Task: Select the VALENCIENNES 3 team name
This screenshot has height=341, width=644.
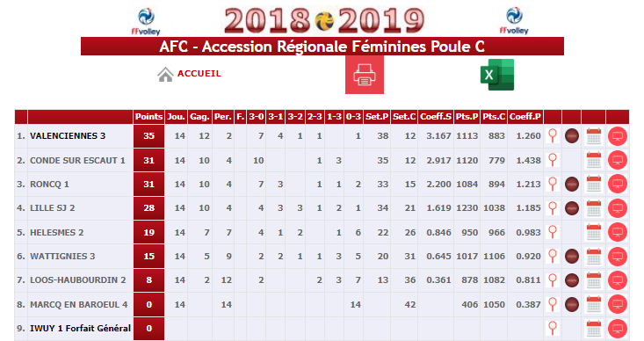Action: [x=68, y=136]
